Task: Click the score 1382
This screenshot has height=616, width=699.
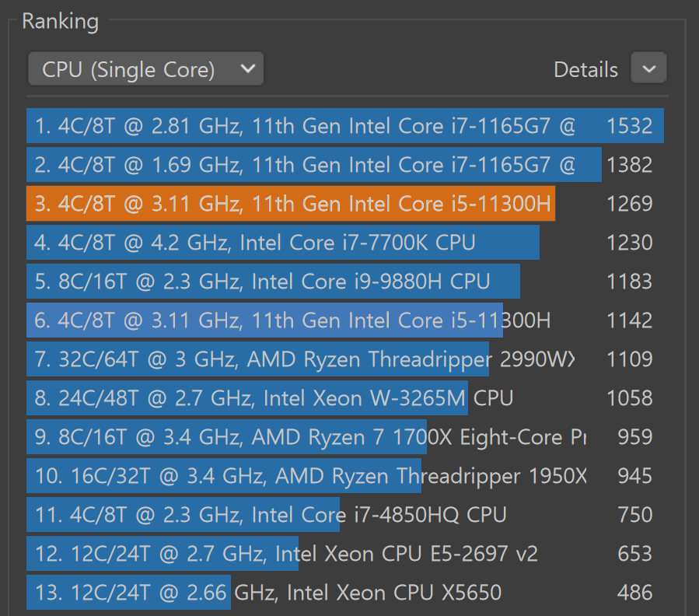Action: pyautogui.click(x=630, y=165)
